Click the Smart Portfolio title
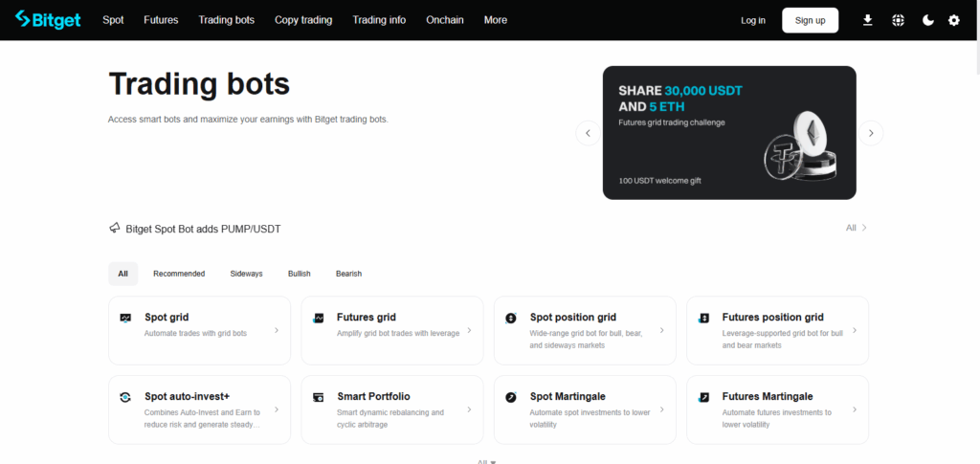This screenshot has width=980, height=464. pyautogui.click(x=374, y=397)
